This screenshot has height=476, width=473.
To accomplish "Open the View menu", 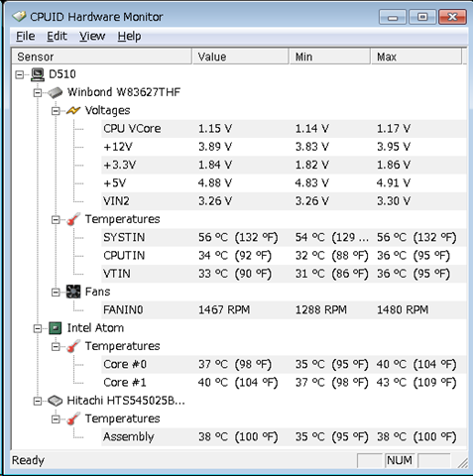I will (x=92, y=36).
